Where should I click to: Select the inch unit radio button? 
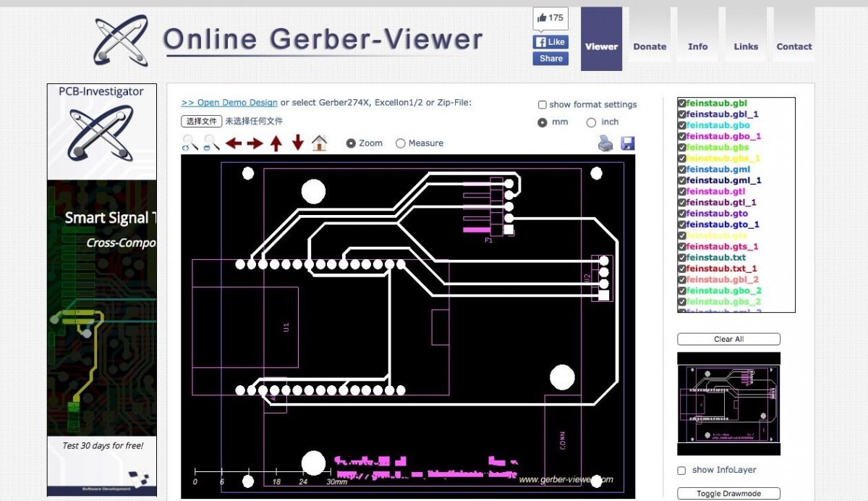tap(591, 122)
